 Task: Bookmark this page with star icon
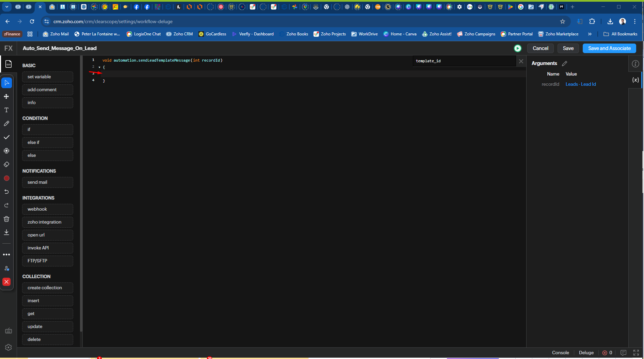coord(563,21)
